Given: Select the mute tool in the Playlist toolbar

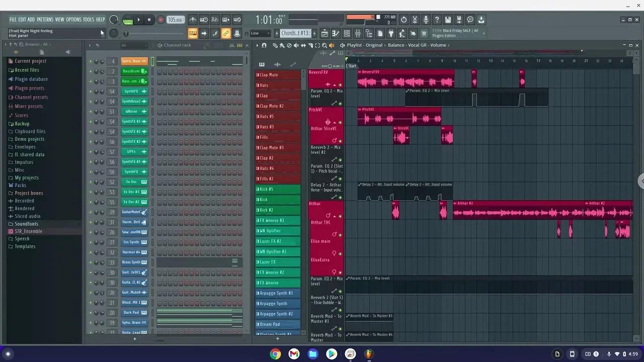Looking at the screenshot, I should point(296,46).
